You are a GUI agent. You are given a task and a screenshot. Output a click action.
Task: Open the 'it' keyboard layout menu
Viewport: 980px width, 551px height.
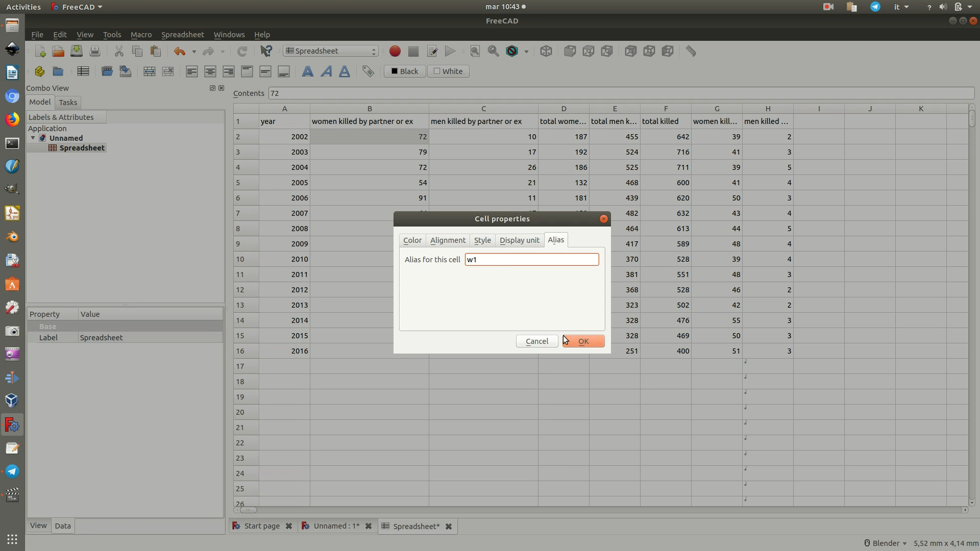[901, 7]
